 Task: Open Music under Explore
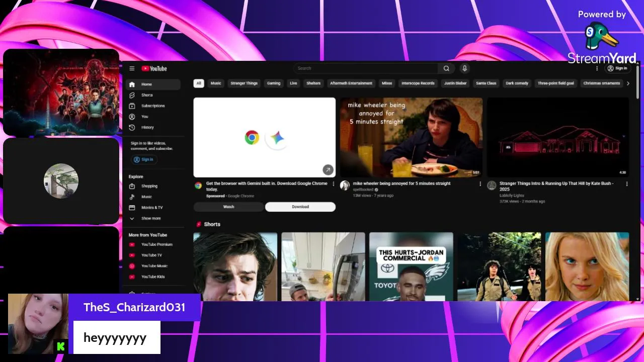153,197
